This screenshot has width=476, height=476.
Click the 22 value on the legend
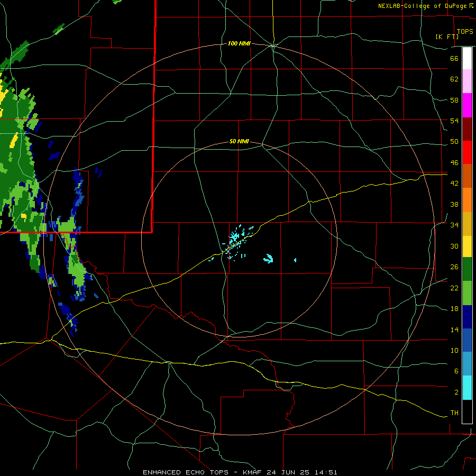(454, 288)
